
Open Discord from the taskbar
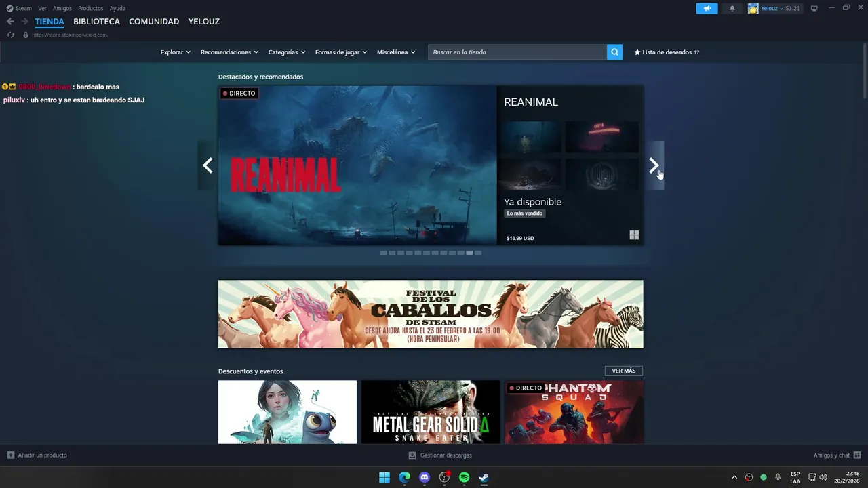(x=425, y=477)
